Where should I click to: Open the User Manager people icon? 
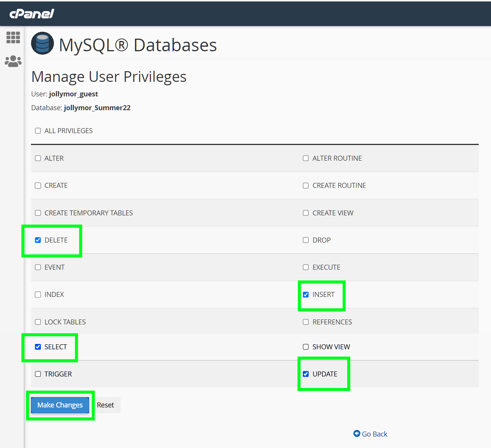coord(13,61)
